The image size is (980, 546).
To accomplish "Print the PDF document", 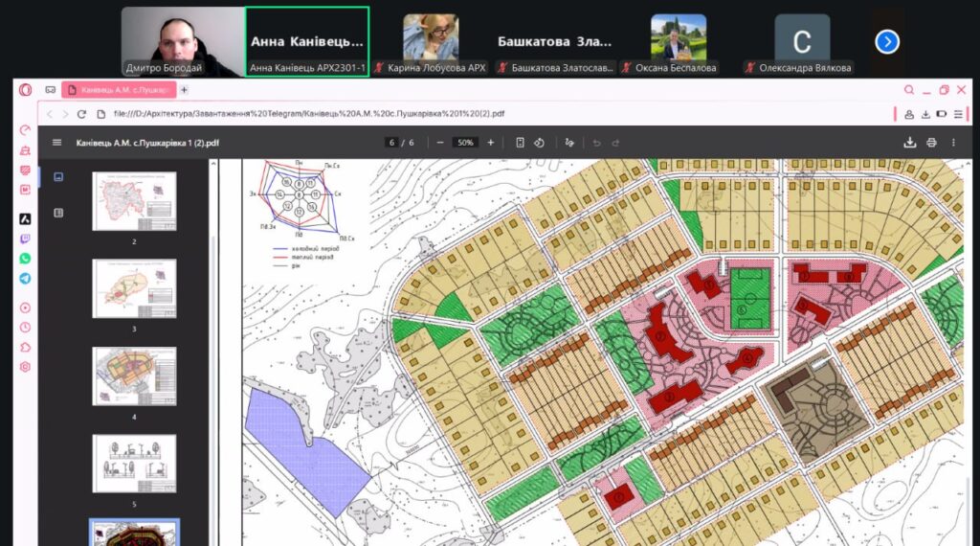I will pos(931,143).
